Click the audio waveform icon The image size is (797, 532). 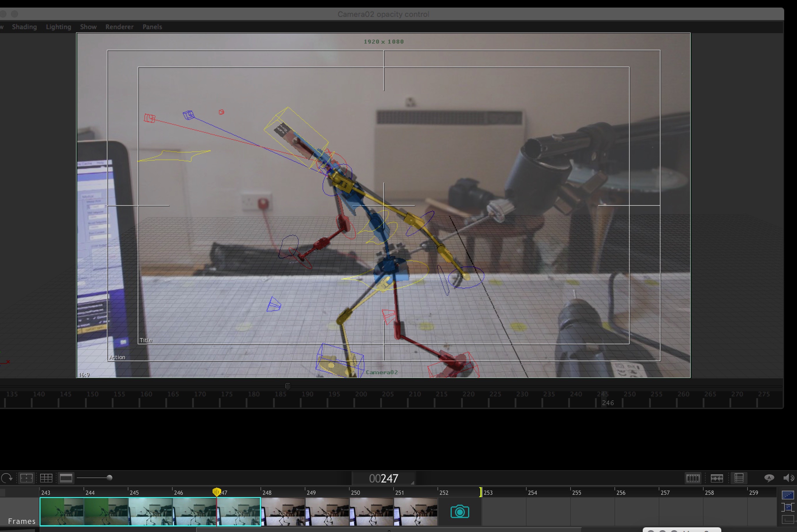(x=717, y=478)
